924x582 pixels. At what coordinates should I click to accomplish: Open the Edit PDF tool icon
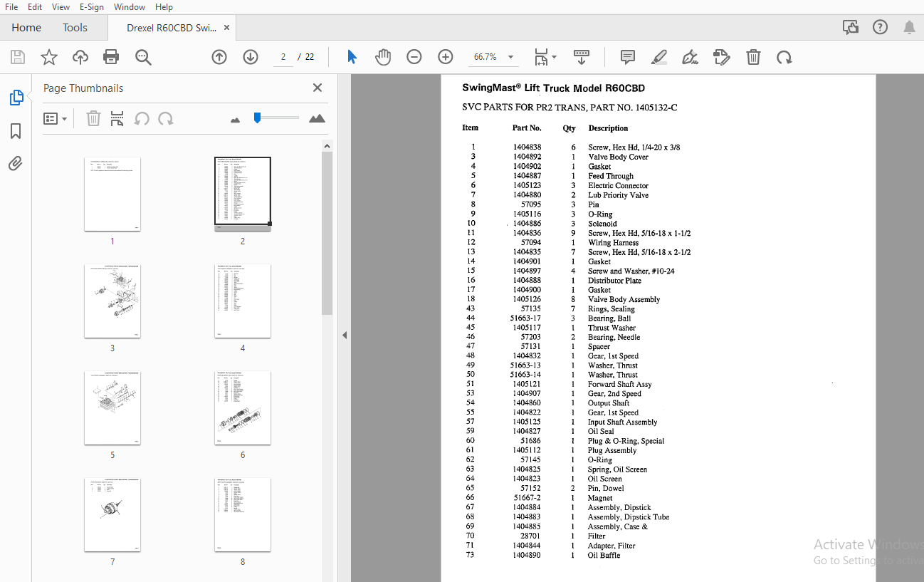pyautogui.click(x=722, y=57)
